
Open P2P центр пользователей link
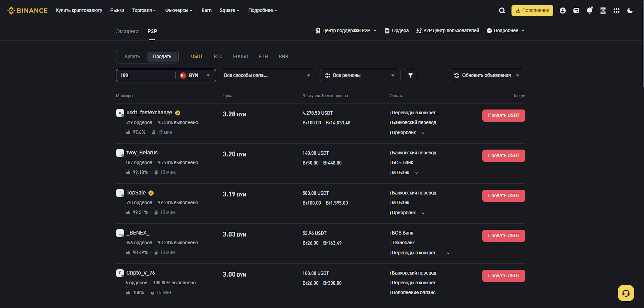[448, 31]
